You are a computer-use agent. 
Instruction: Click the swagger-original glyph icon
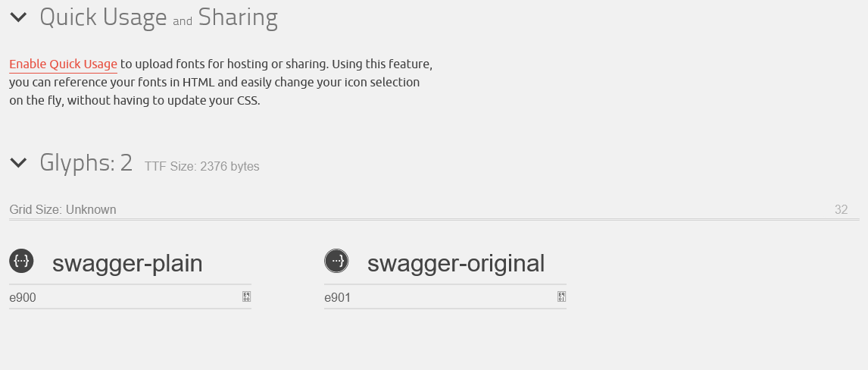click(x=336, y=262)
